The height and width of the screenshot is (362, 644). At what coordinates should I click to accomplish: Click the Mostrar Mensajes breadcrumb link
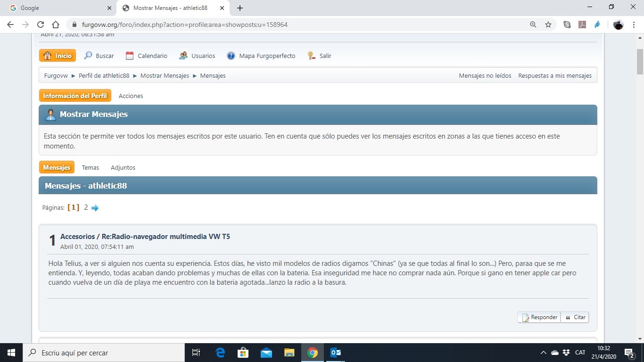pyautogui.click(x=165, y=75)
